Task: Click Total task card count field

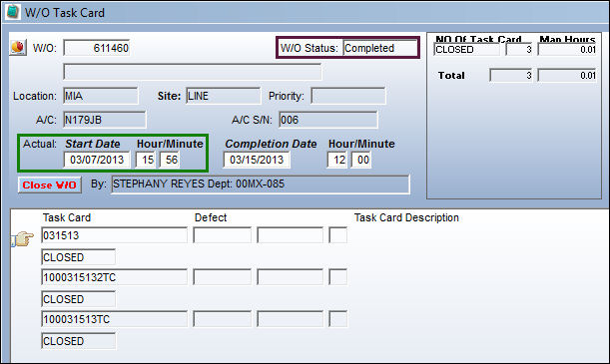Action: tap(511, 75)
